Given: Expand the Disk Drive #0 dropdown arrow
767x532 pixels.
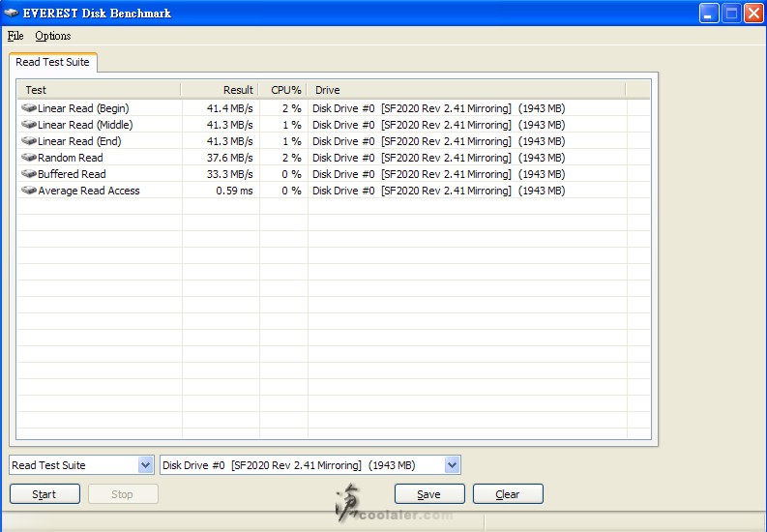Looking at the screenshot, I should coord(452,464).
